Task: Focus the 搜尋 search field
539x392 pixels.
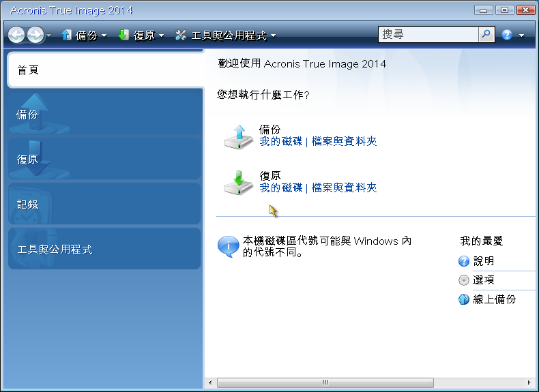Action: (428, 34)
